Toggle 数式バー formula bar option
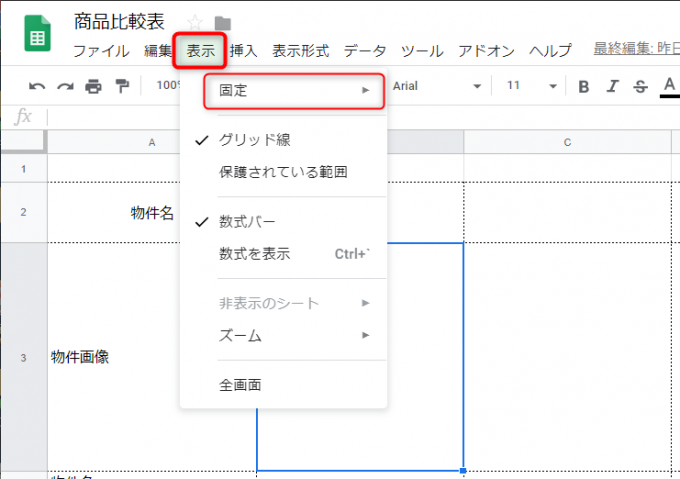Screen dimensions: 680x479 coord(283,222)
